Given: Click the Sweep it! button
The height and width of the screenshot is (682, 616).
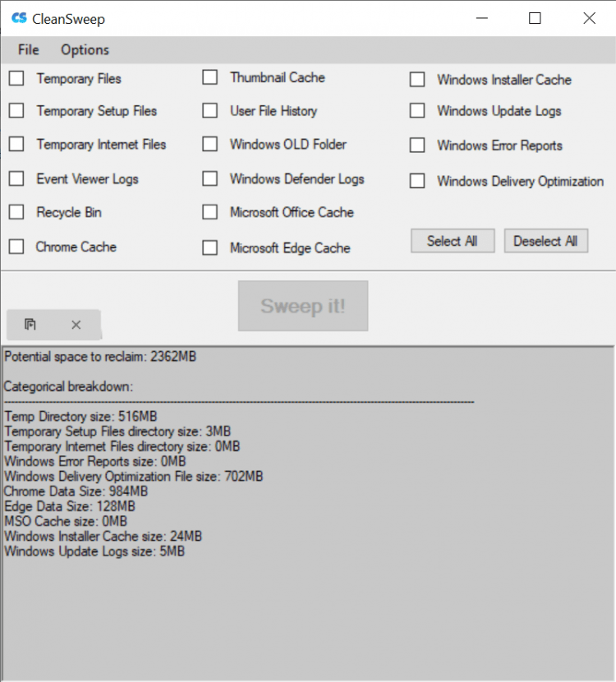Looking at the screenshot, I should (x=303, y=306).
